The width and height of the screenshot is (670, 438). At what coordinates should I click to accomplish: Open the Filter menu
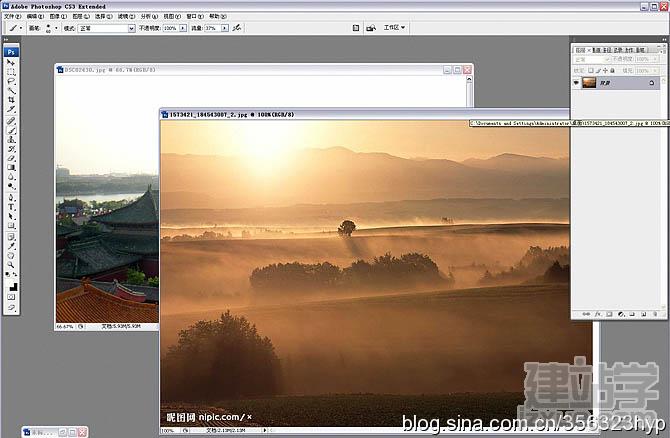point(126,16)
